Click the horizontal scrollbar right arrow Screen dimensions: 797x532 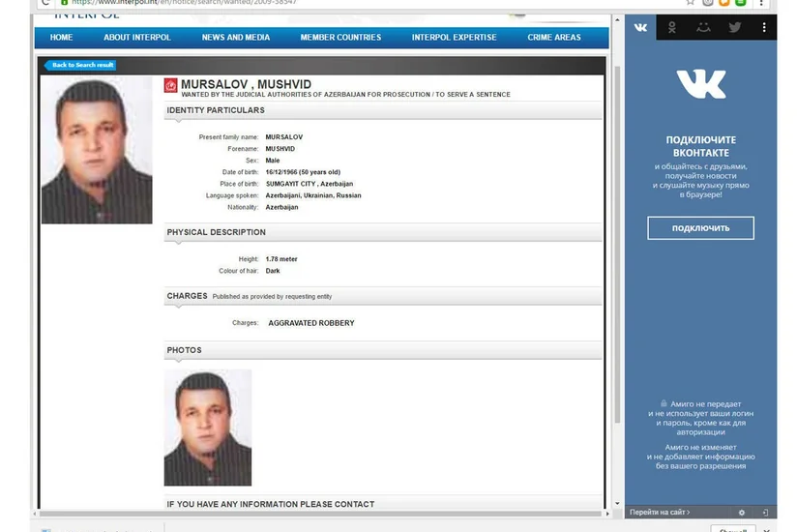607,514
